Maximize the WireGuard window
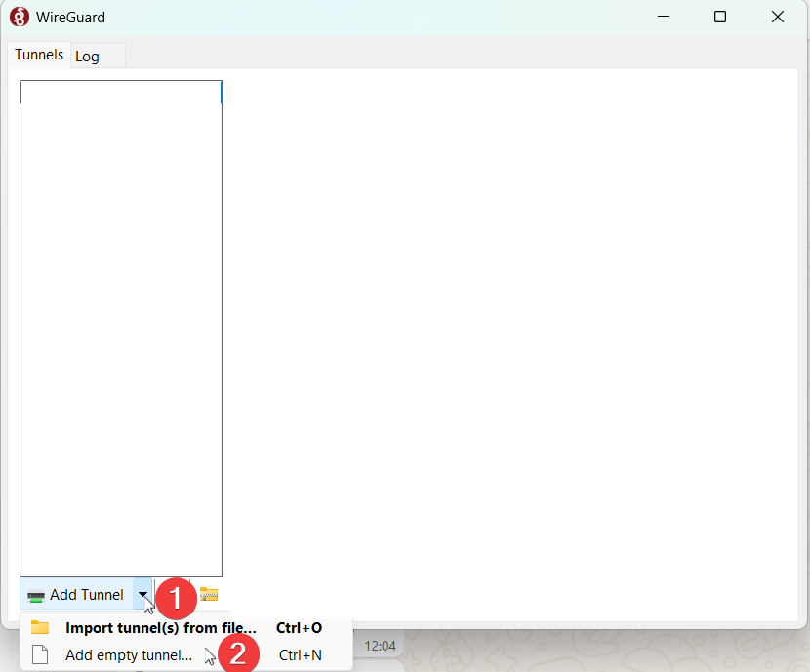Image resolution: width=810 pixels, height=672 pixels. coord(720,17)
